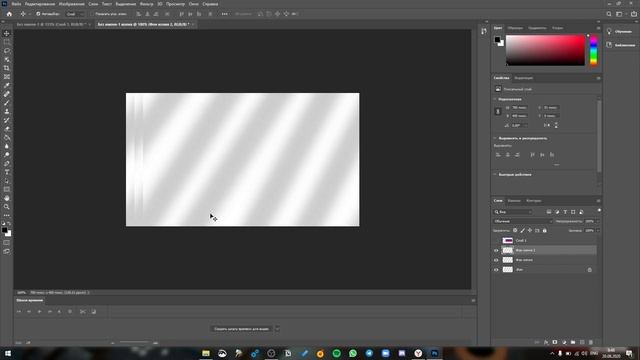Open the blend mode dropdown in Layers
The width and height of the screenshot is (640, 360).
[523, 221]
